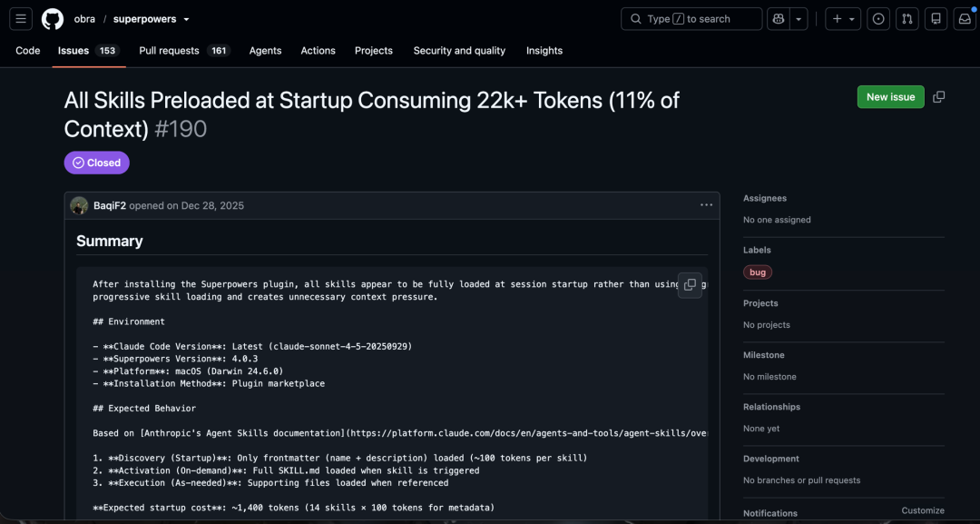The width and height of the screenshot is (980, 524).
Task: Open the Security and quality tab
Action: [459, 51]
